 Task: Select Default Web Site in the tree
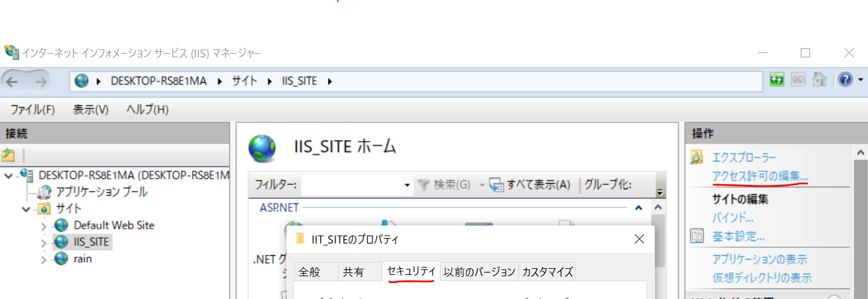[x=114, y=225]
